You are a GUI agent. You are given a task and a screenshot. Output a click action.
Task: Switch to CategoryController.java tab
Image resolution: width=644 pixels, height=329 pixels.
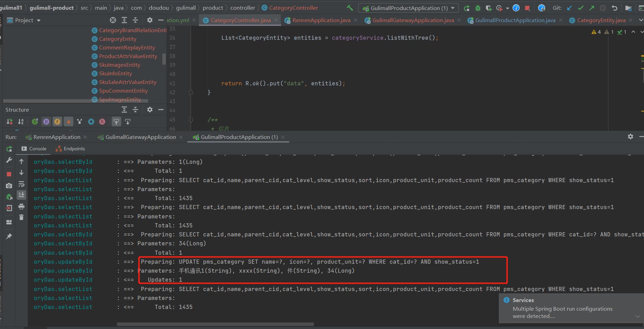pyautogui.click(x=241, y=20)
